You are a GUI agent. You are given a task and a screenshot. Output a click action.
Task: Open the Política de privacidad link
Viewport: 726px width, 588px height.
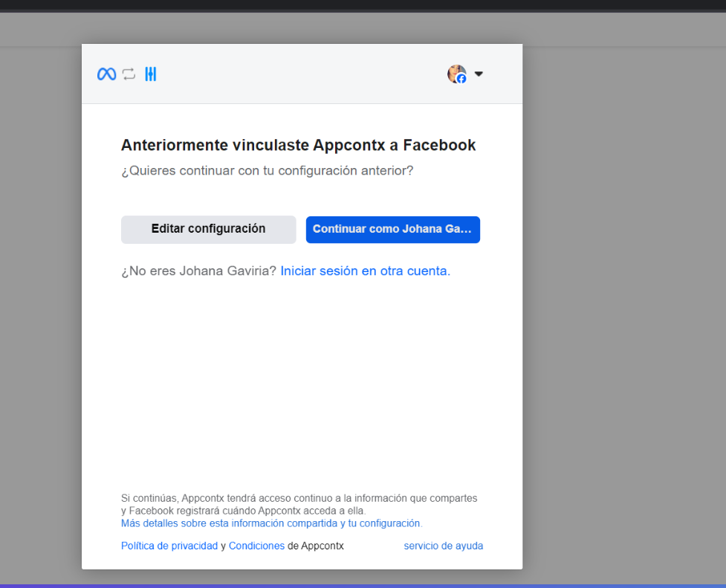pos(169,546)
